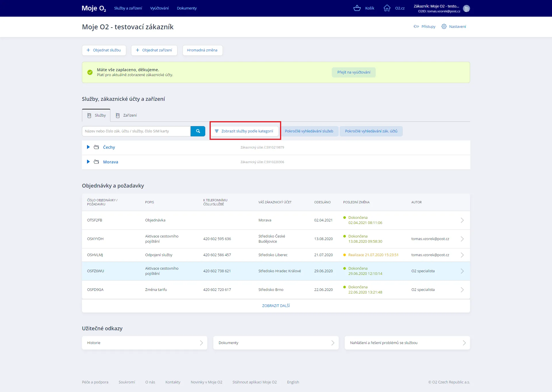The width and height of the screenshot is (552, 392).
Task: Click the Přístupy key icon
Action: pos(416,26)
